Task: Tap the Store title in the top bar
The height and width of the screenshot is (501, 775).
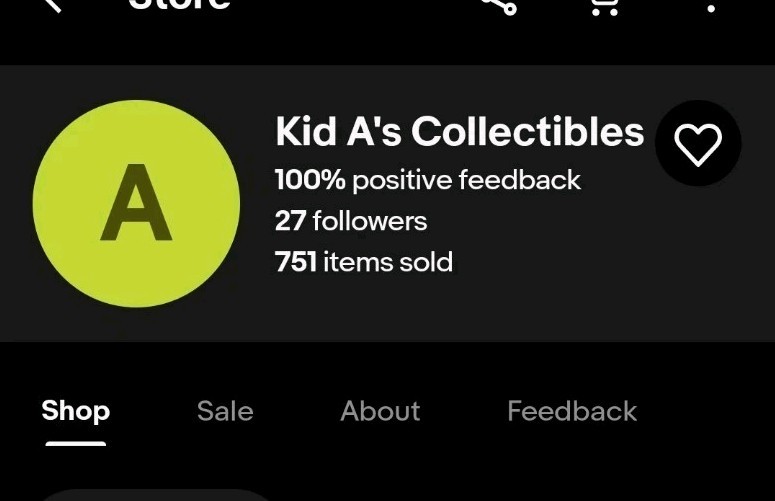Action: point(180,5)
